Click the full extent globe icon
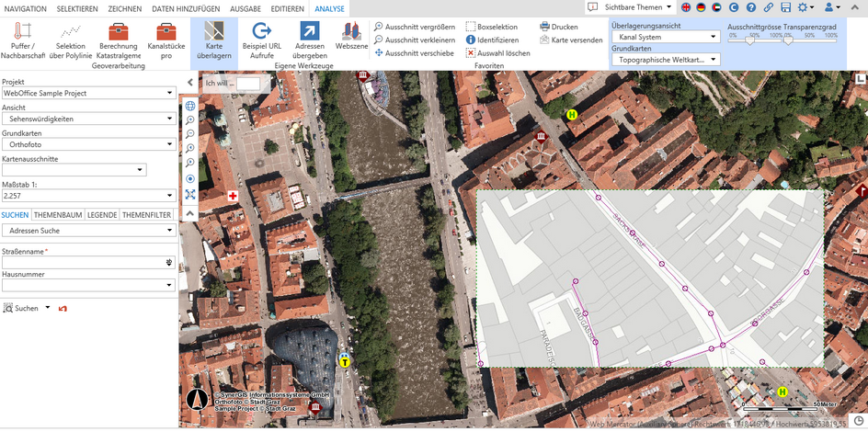The height and width of the screenshot is (443, 868). 189,106
